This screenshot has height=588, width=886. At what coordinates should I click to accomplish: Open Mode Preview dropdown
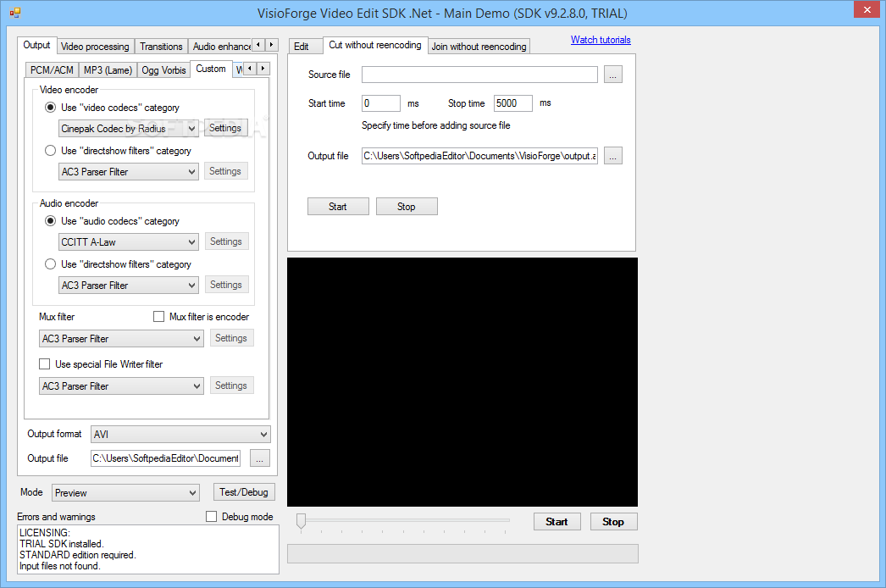(x=125, y=493)
